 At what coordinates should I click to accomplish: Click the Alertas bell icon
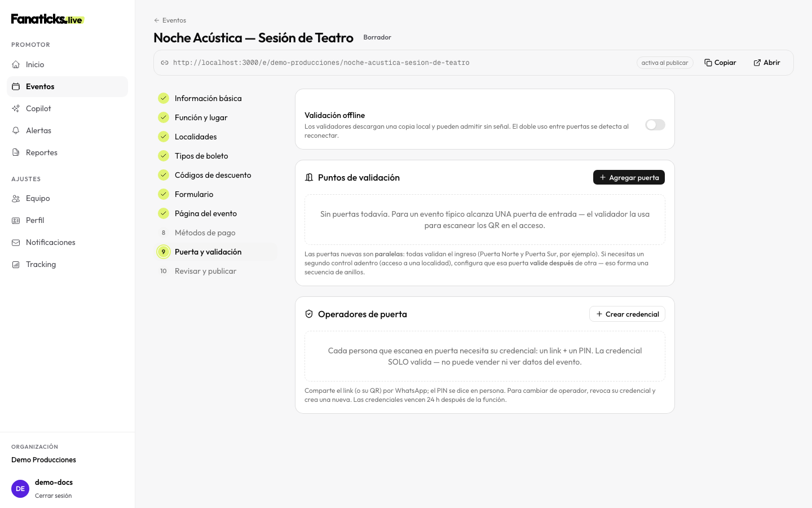point(16,130)
